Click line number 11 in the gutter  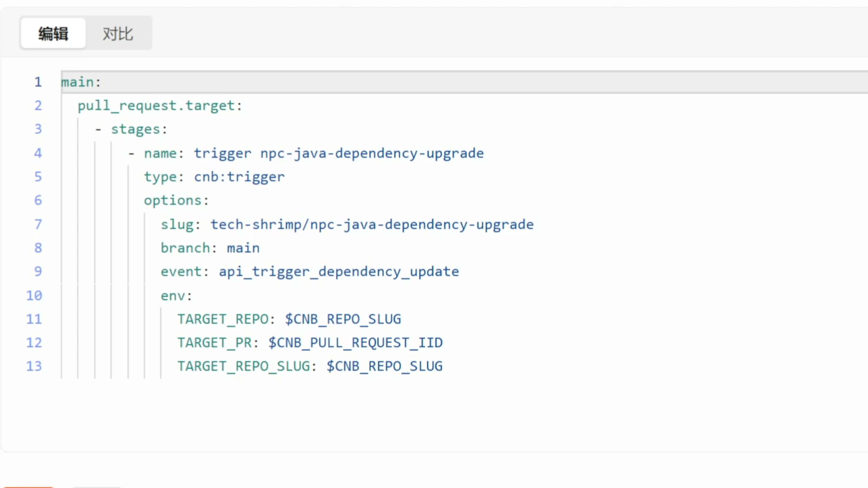coord(34,319)
